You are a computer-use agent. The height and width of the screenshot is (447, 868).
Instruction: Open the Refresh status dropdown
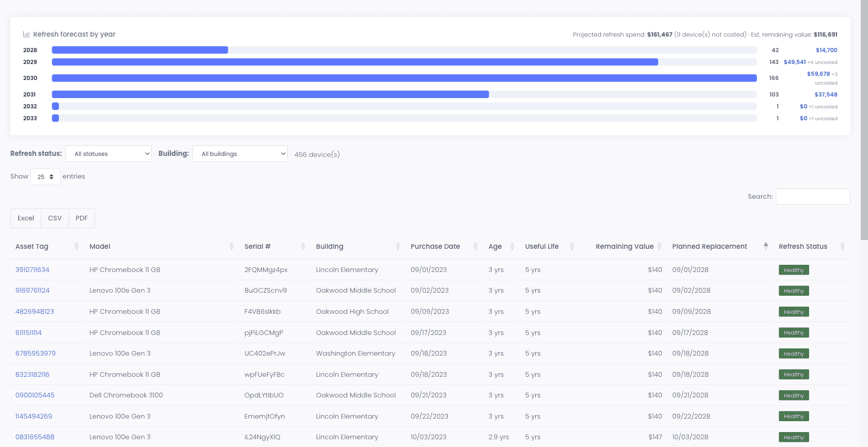tap(109, 154)
